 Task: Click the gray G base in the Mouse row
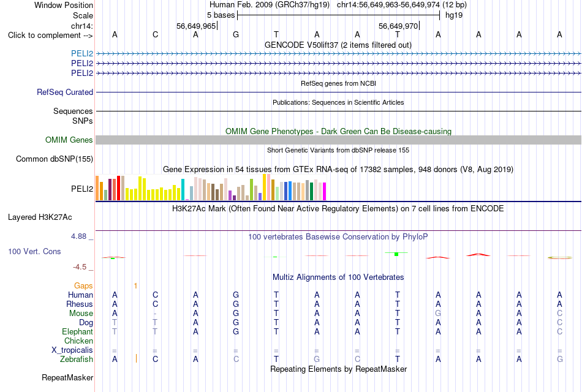coord(438,314)
